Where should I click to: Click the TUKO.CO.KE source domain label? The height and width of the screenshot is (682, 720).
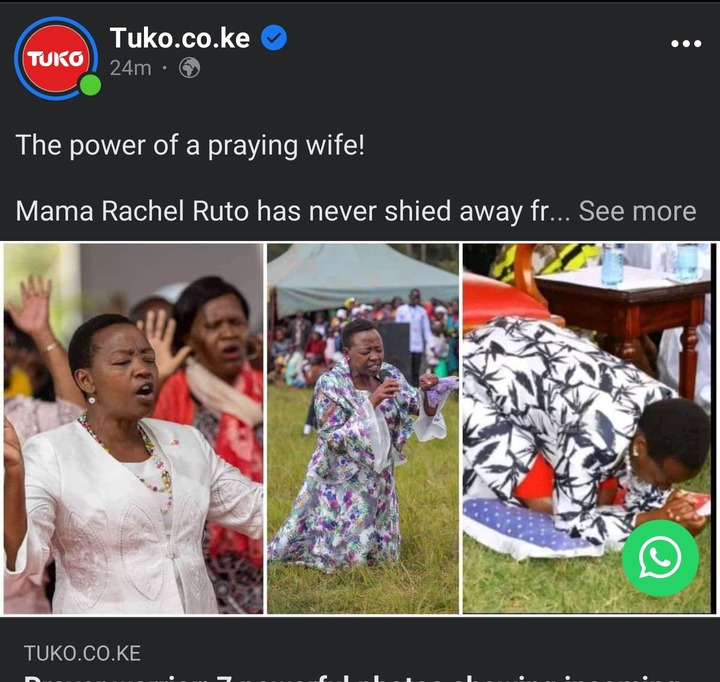(82, 654)
